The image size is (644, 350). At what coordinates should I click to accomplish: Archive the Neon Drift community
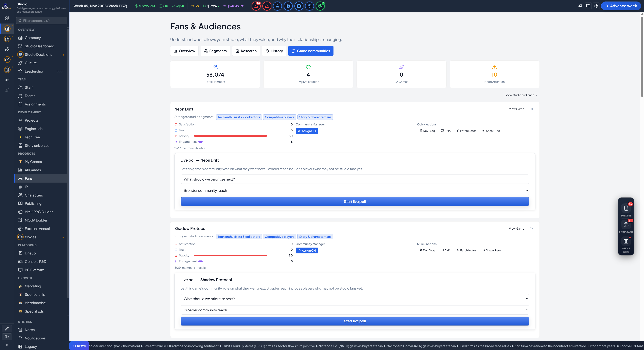pos(532,109)
